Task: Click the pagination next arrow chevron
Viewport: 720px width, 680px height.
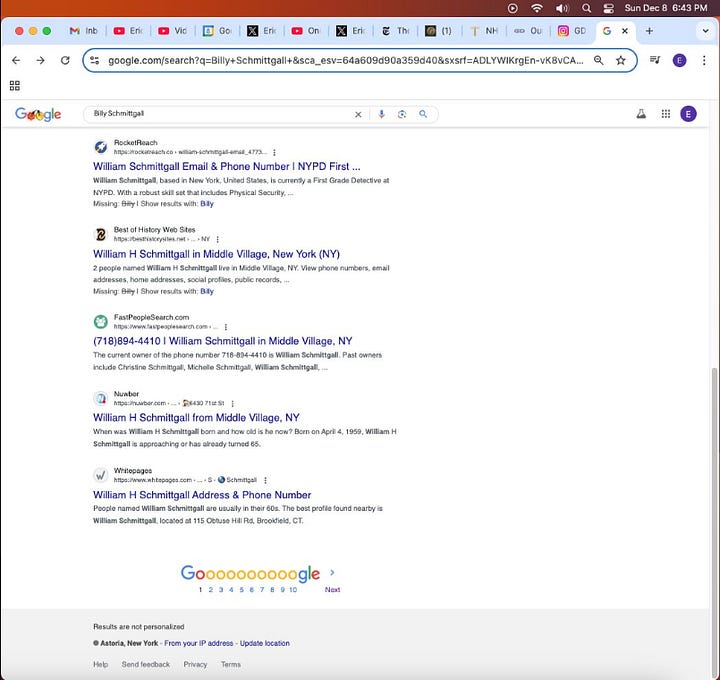Action: pyautogui.click(x=332, y=573)
